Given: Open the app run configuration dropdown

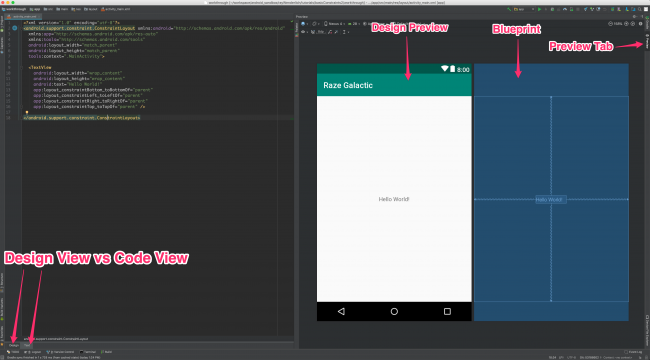Looking at the screenshot, I should (x=524, y=9).
